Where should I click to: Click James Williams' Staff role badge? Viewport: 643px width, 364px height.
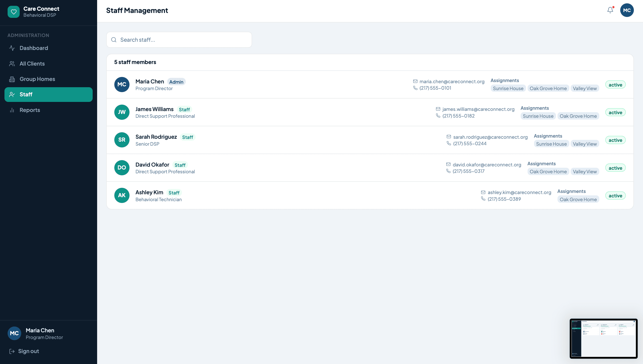point(184,110)
